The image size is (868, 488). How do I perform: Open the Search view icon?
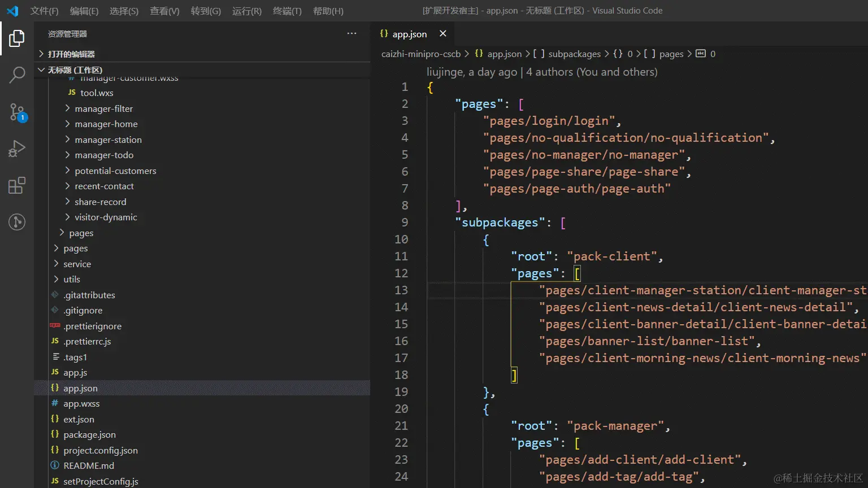(x=17, y=75)
